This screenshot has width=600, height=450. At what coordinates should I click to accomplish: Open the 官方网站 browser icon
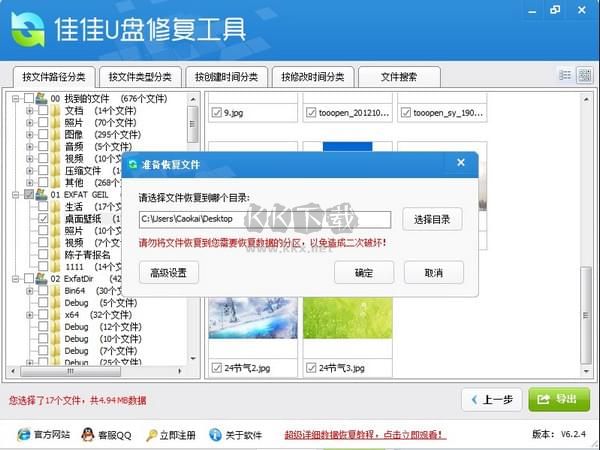tap(23, 434)
